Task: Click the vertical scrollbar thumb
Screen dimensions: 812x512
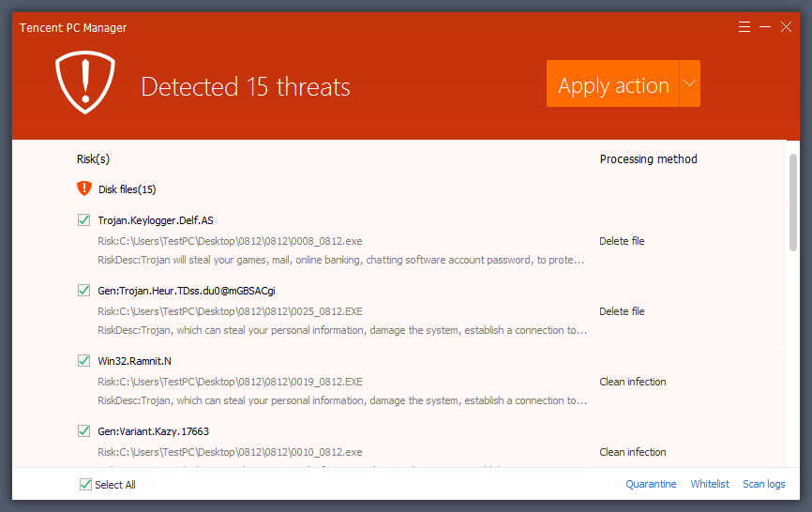Action: 793,202
